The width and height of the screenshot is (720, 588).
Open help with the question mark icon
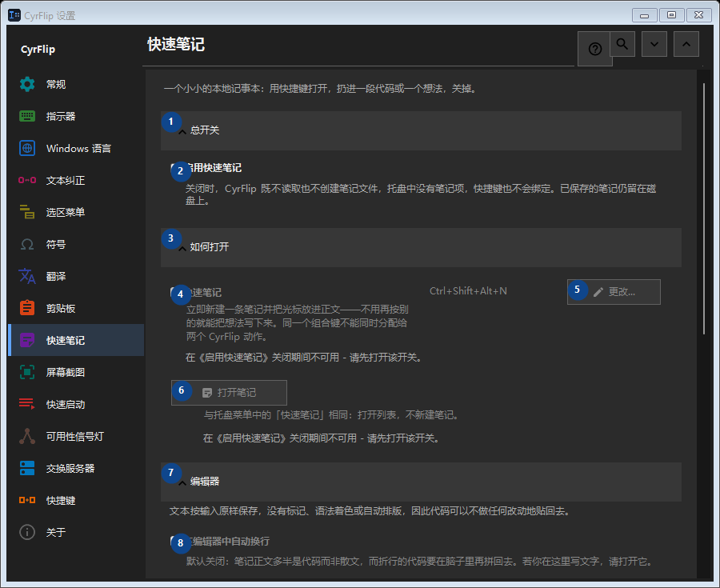(x=594, y=49)
